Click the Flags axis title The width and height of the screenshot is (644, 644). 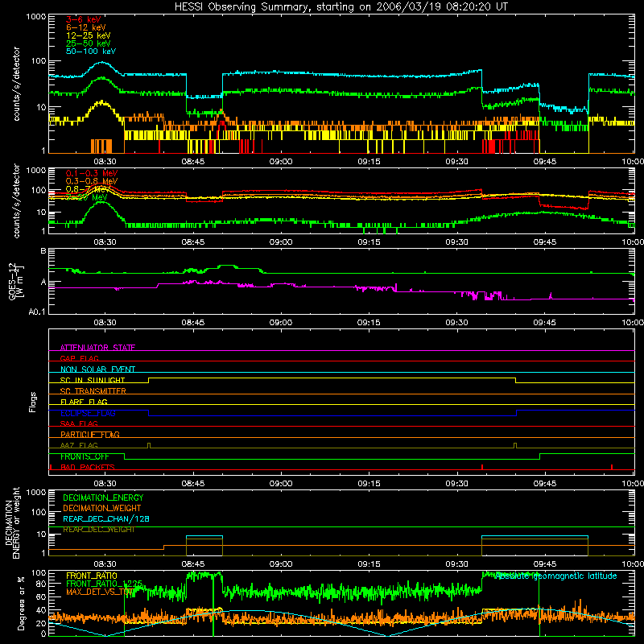tap(33, 402)
